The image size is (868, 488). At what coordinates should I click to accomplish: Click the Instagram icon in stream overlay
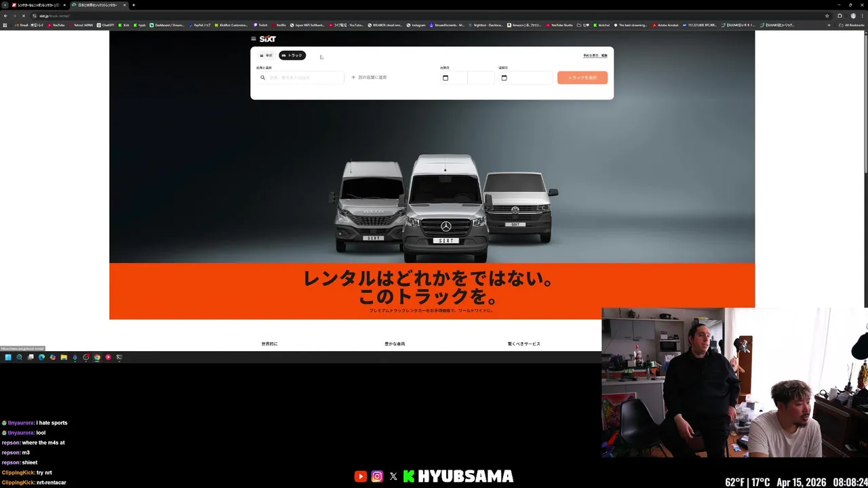point(377,476)
